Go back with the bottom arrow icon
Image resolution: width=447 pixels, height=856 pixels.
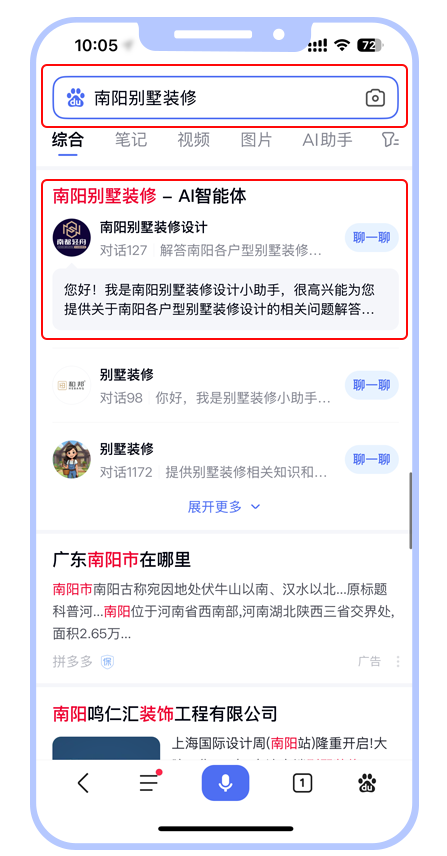83,783
